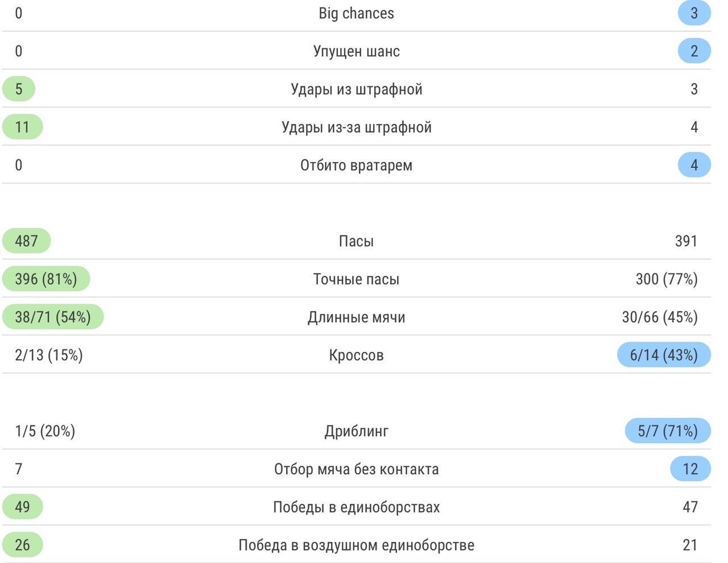This screenshot has height=563, width=728.
Task: Click the green '396 (81%)' accurate passes badge
Action: 46,279
